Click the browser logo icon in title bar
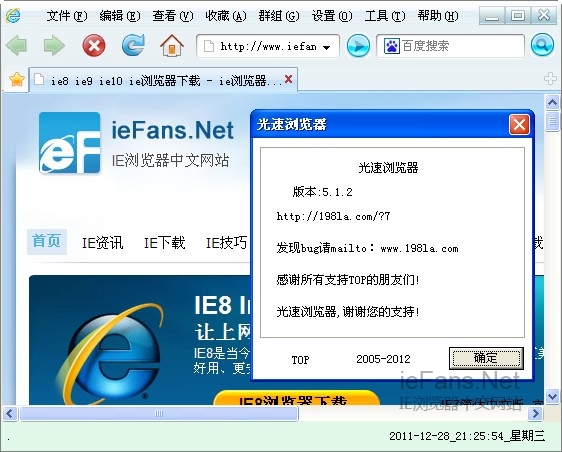562x452 pixels. 13,15
